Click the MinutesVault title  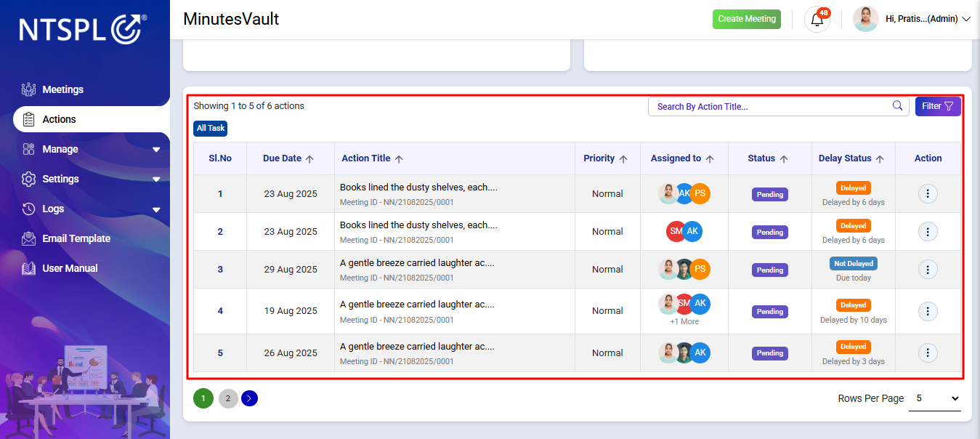pos(231,19)
